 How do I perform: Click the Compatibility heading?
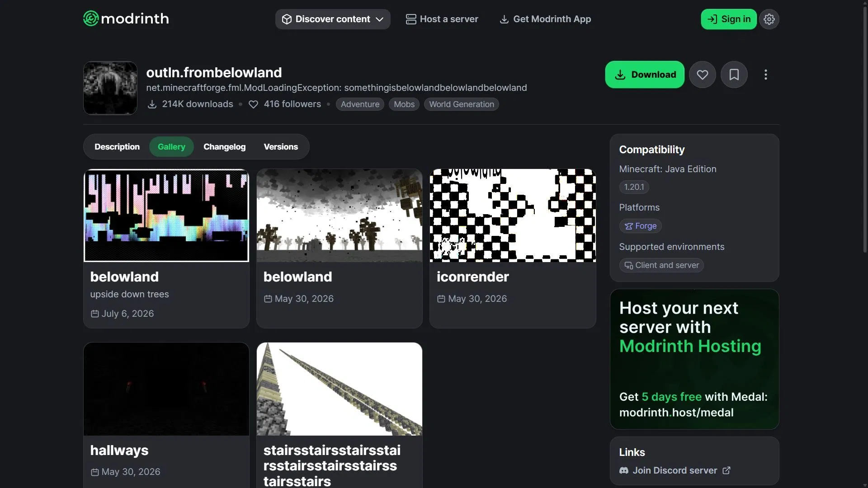(652, 150)
